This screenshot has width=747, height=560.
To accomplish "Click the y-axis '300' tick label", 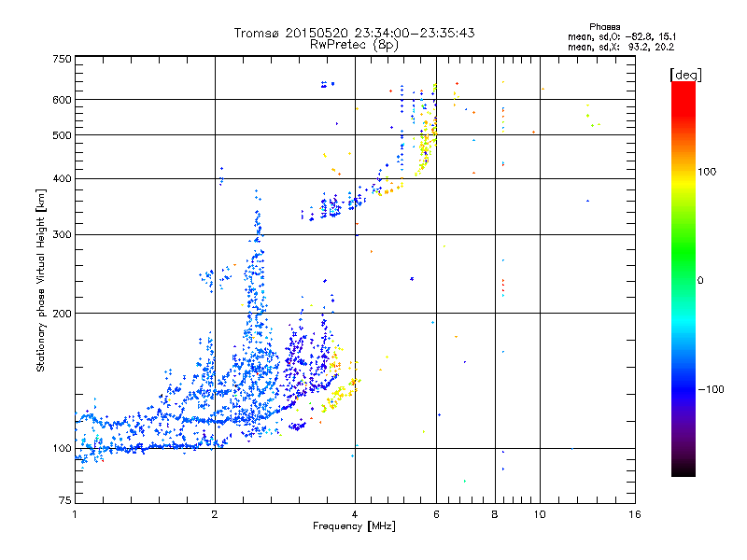I will [62, 235].
